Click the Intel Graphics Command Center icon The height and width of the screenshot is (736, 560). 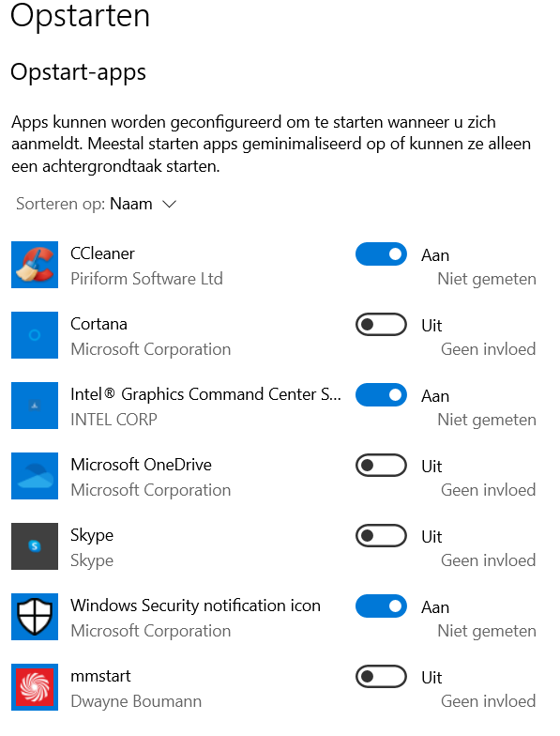35,406
